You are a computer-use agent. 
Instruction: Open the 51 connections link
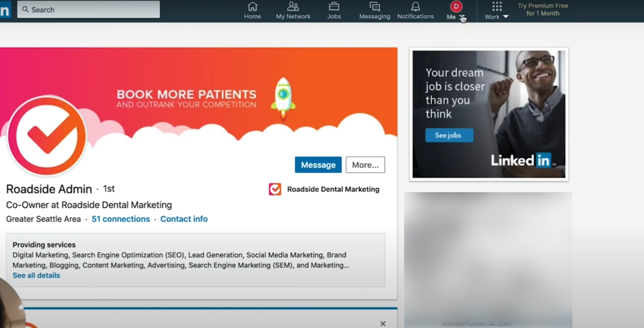click(121, 219)
